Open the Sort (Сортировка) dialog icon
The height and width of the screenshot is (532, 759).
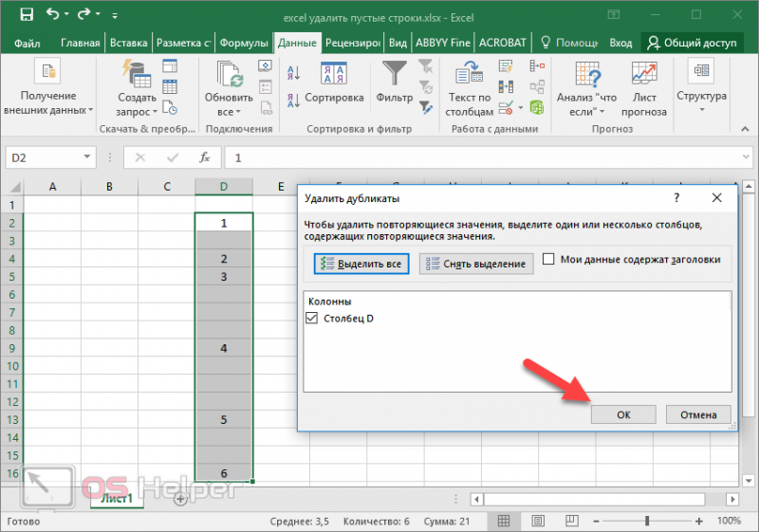[334, 72]
